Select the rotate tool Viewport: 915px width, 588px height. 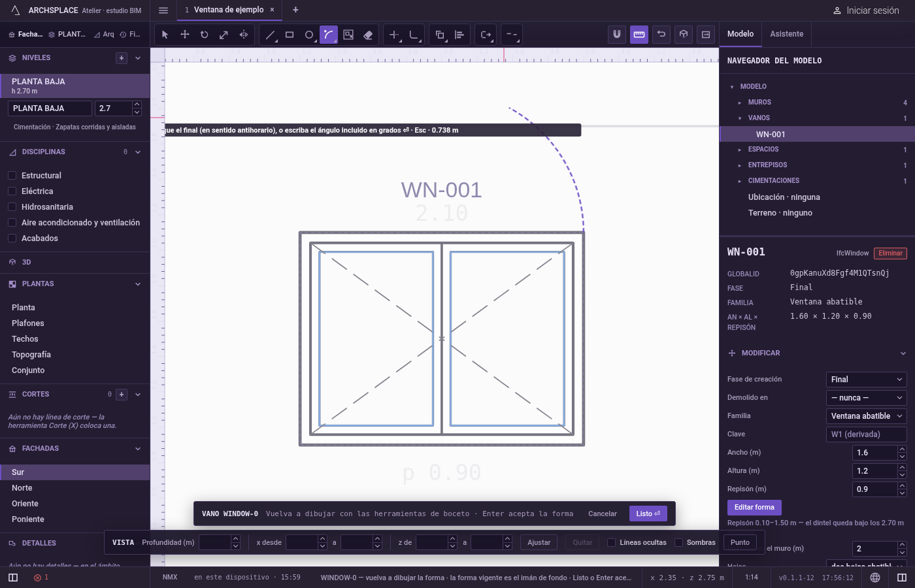204,35
